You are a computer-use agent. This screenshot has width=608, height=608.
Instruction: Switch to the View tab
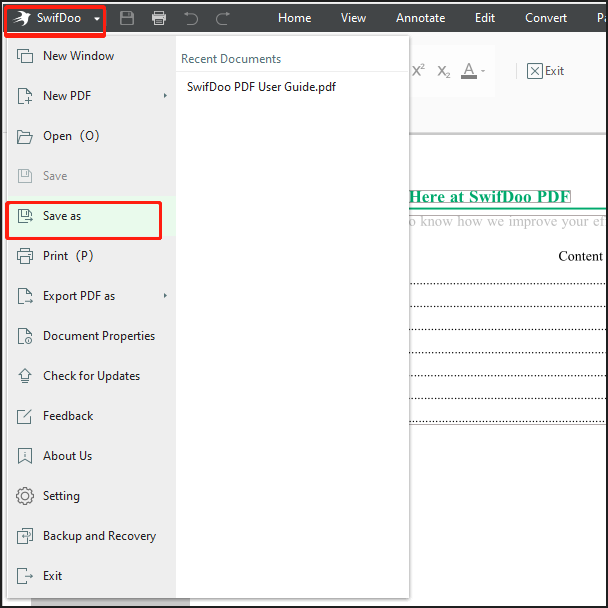tap(353, 18)
